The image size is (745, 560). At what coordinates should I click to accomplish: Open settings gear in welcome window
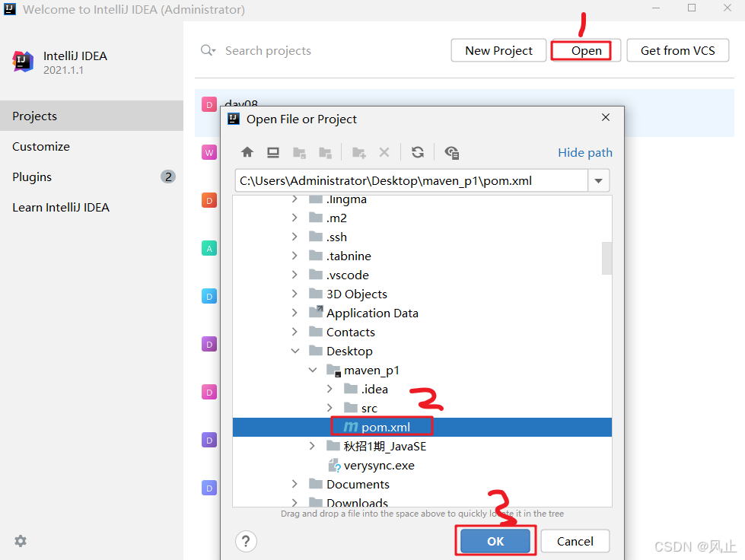tap(21, 541)
